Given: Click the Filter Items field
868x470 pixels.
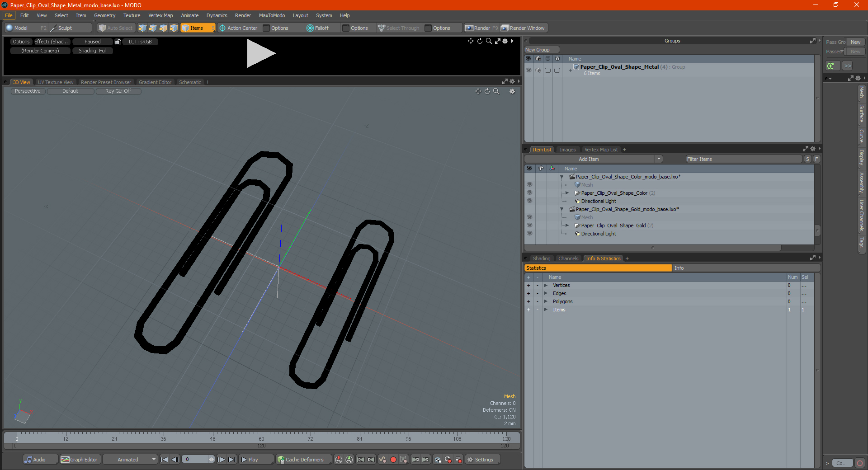Looking at the screenshot, I should click(x=744, y=159).
